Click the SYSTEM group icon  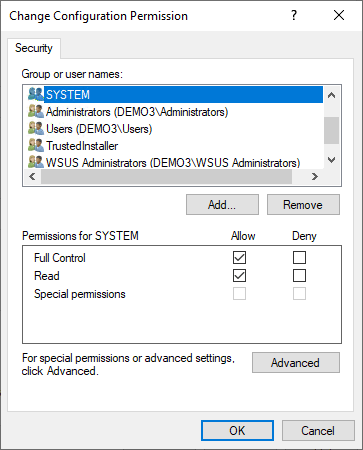click(x=36, y=94)
